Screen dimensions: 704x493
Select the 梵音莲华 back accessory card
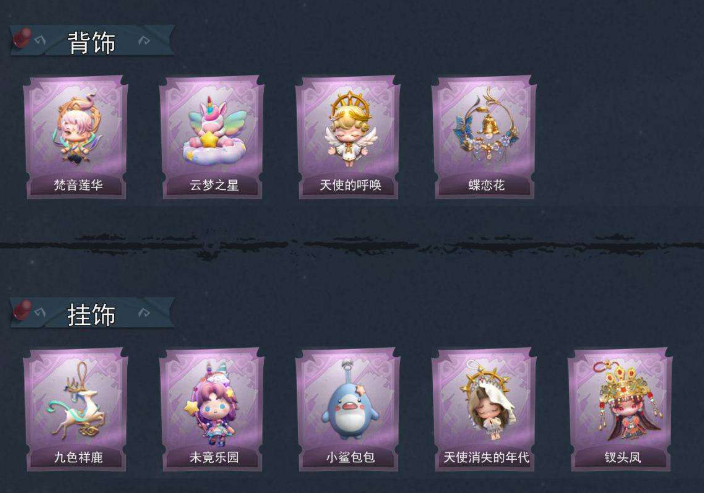click(76, 137)
